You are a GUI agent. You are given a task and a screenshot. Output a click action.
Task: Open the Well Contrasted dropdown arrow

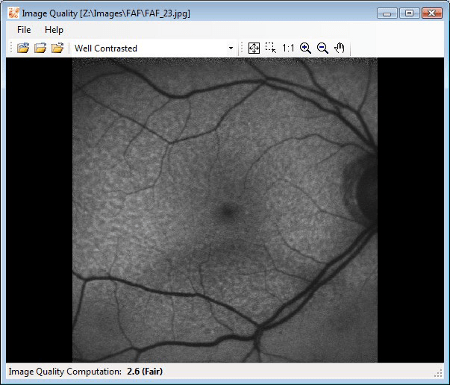(x=231, y=48)
